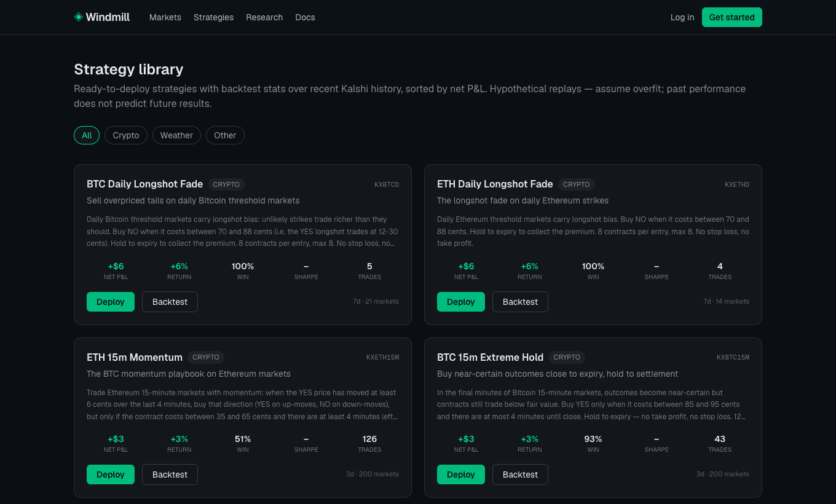Deploy the BTC 15m Extreme Hold strategy
The height and width of the screenshot is (504, 836).
tap(461, 474)
